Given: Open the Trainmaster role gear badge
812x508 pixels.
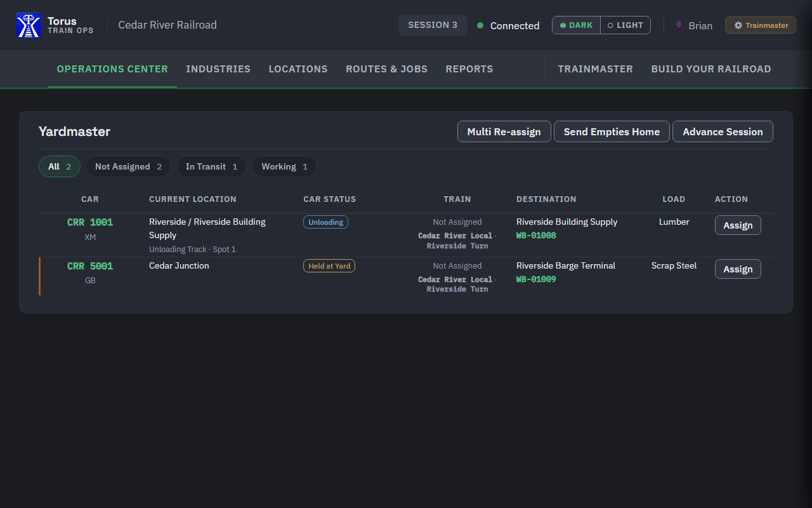Looking at the screenshot, I should (761, 25).
